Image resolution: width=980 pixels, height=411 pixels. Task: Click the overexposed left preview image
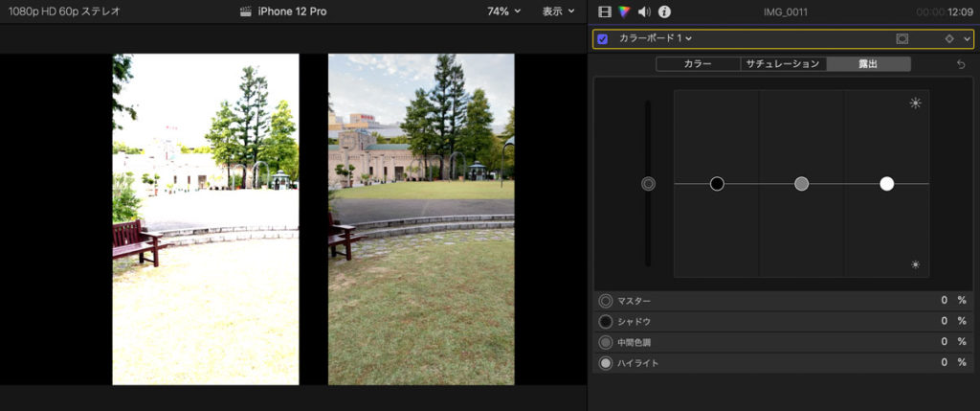(x=206, y=219)
